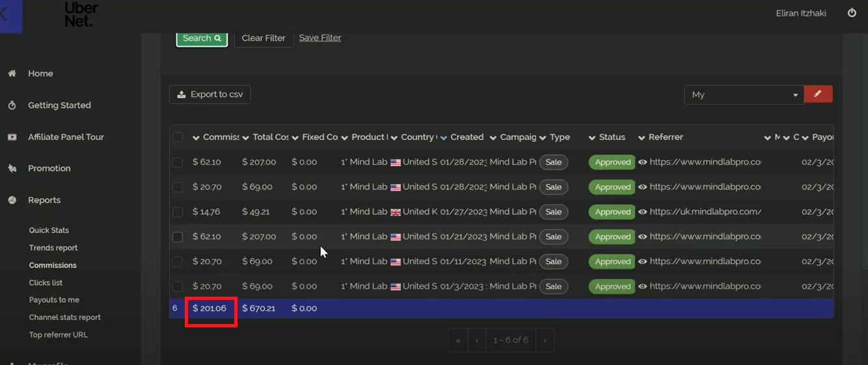Open Getting Started in the sidebar
Screen dimensions: 868x365
pyautogui.click(x=59, y=105)
